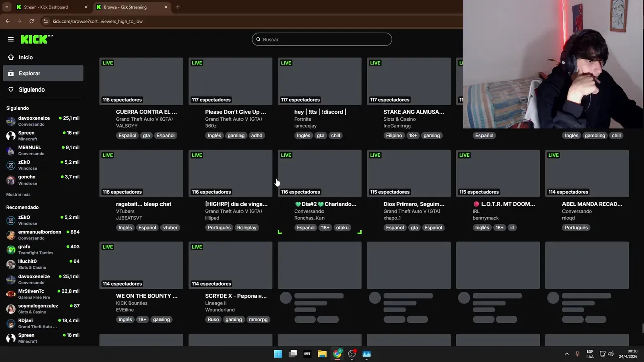Select the Filipino tag
644x362 pixels.
point(394,135)
